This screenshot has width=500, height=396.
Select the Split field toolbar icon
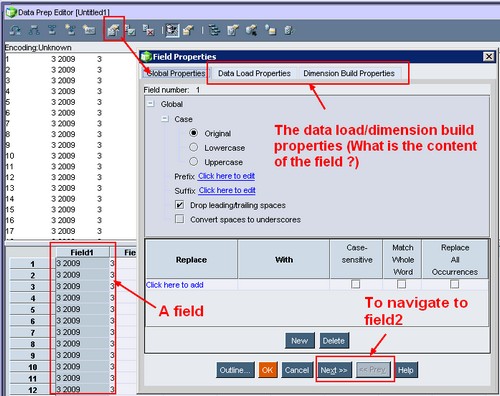coord(34,30)
